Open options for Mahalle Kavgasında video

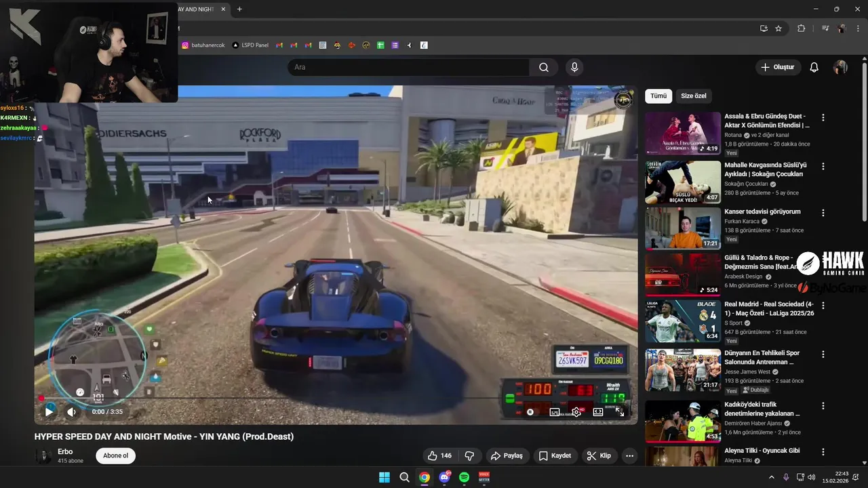click(823, 166)
